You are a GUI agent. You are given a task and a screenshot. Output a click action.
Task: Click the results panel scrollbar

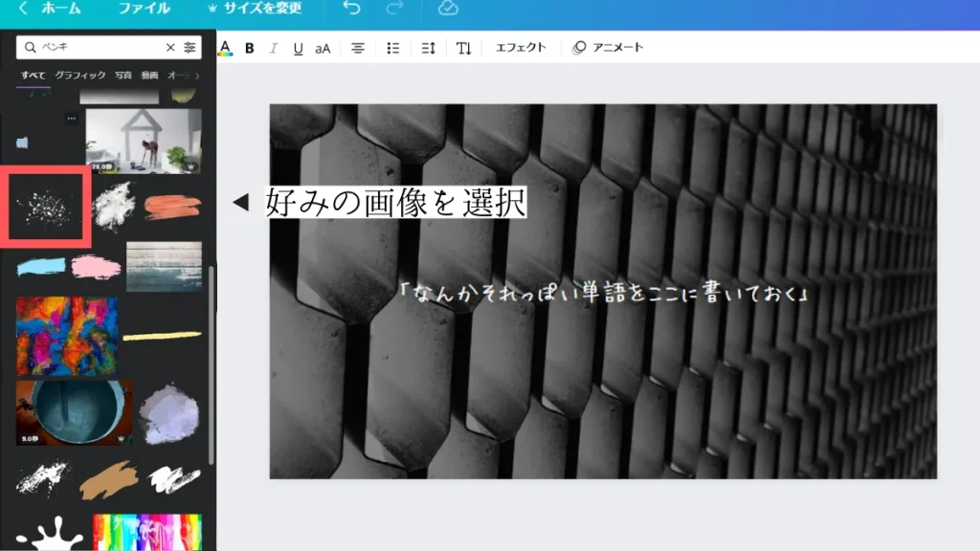[212, 365]
